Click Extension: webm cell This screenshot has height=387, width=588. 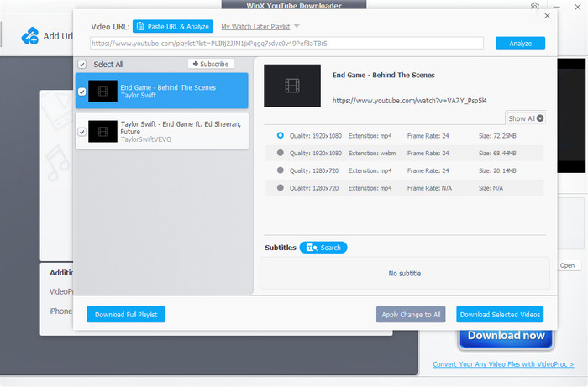coord(371,154)
